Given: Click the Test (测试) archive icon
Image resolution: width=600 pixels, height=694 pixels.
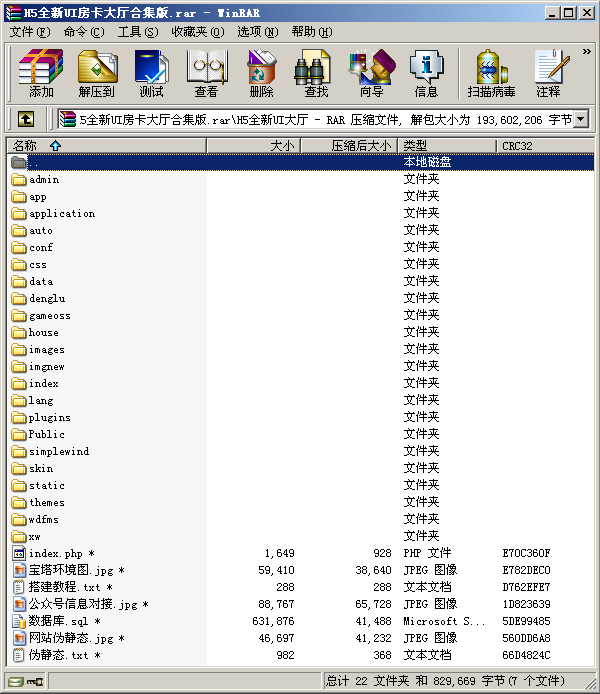Looking at the screenshot, I should click(152, 73).
